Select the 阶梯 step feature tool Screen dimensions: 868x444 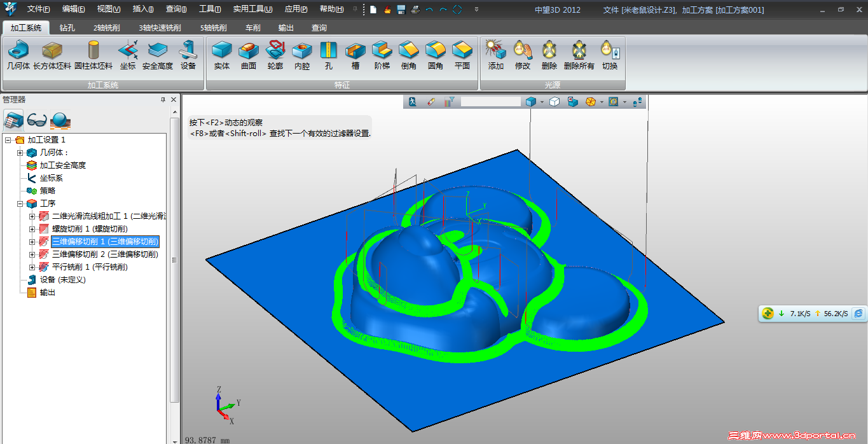(x=382, y=55)
